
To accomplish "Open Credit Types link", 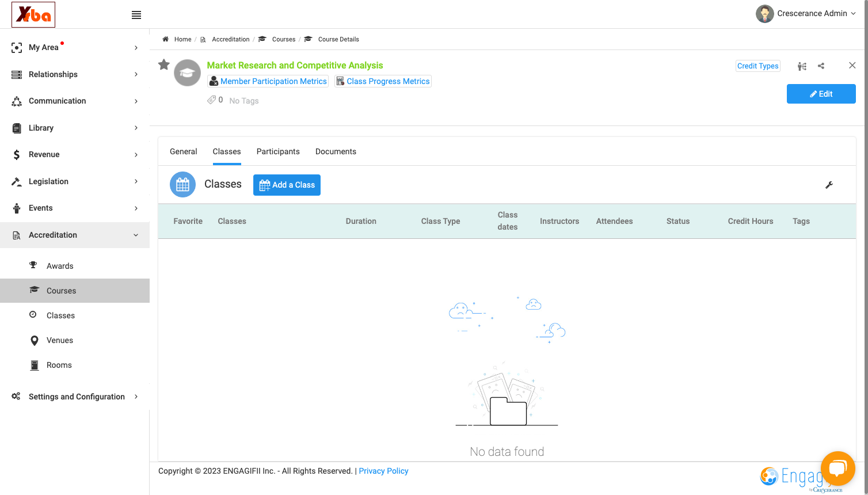I will [x=758, y=66].
